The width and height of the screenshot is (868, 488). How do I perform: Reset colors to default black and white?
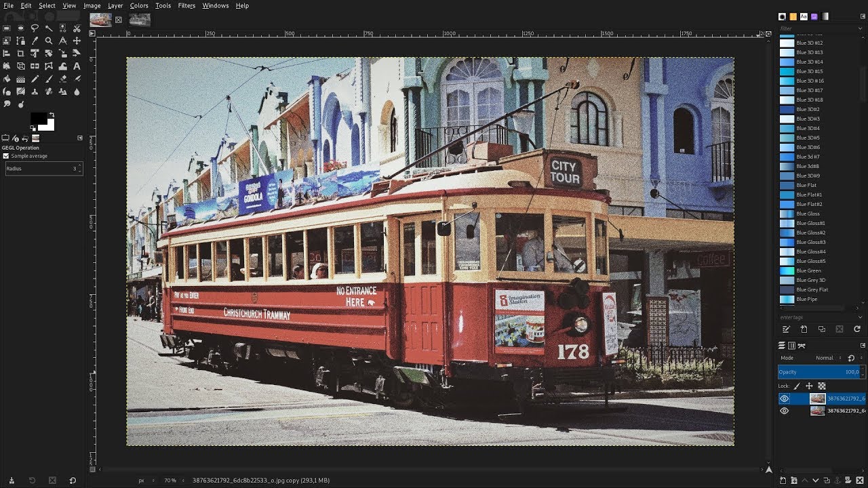click(33, 128)
